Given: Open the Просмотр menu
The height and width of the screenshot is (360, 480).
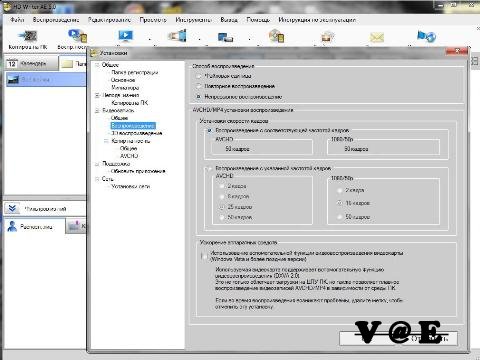Looking at the screenshot, I should pyautogui.click(x=153, y=20).
